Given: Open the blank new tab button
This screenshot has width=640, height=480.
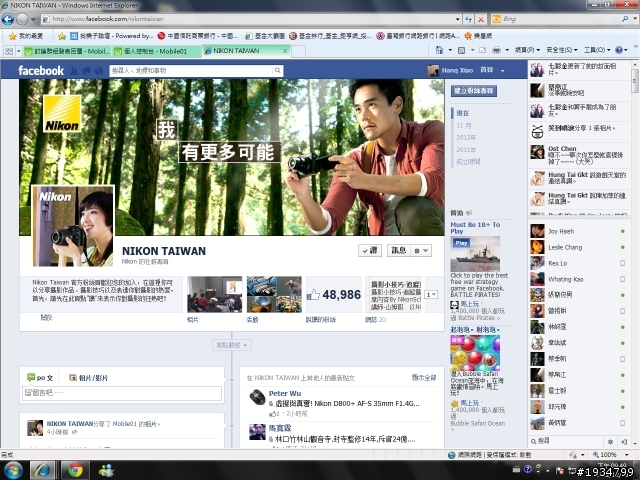Looking at the screenshot, I should (x=298, y=51).
